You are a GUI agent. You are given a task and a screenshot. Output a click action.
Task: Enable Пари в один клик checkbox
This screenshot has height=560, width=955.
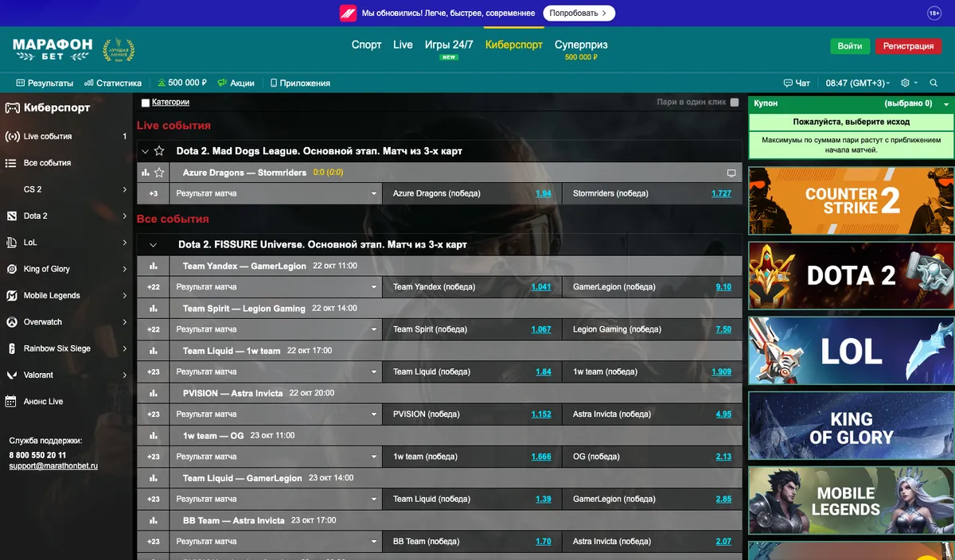[735, 103]
